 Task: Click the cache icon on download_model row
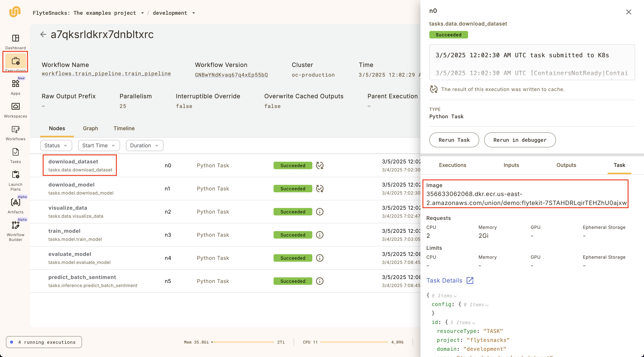[320, 189]
